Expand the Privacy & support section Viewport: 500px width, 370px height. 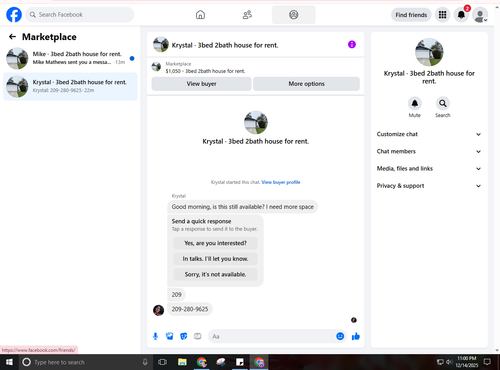click(429, 186)
